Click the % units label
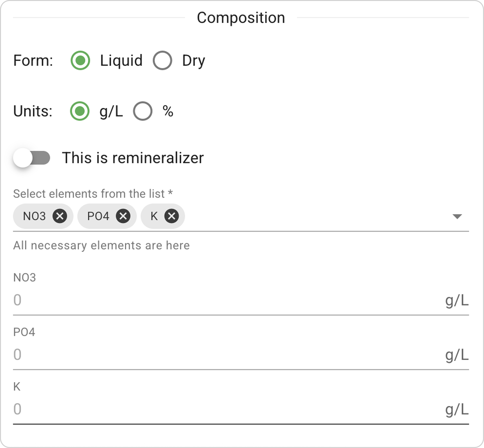 [168, 111]
